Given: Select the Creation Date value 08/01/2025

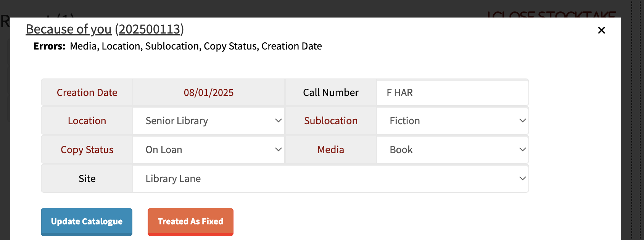Looking at the screenshot, I should point(209,93).
